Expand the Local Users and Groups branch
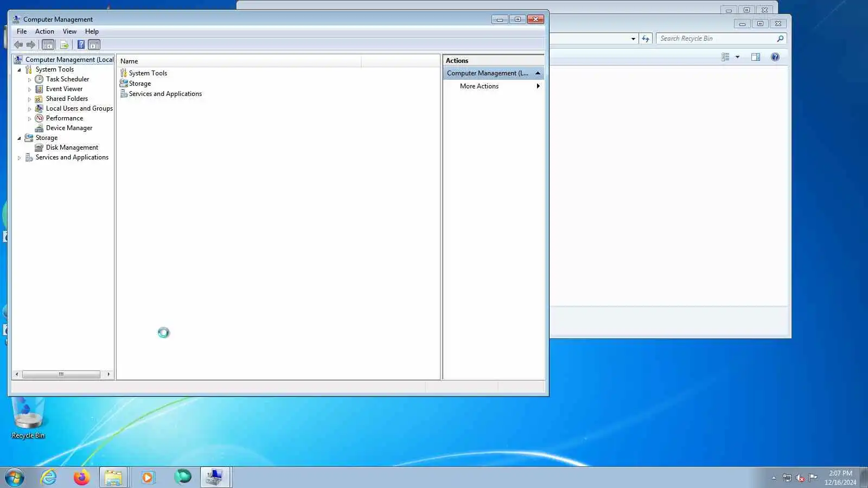Image resolution: width=868 pixels, height=488 pixels. click(30, 109)
